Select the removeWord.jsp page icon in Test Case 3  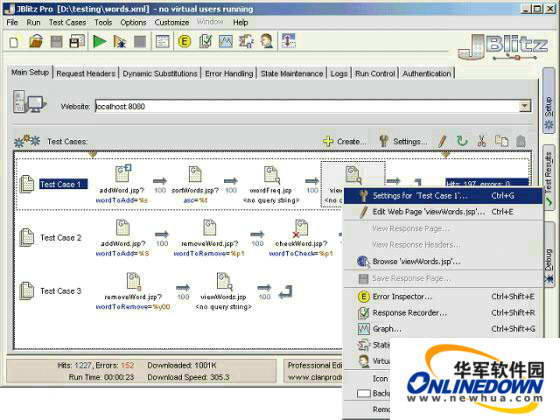[134, 281]
